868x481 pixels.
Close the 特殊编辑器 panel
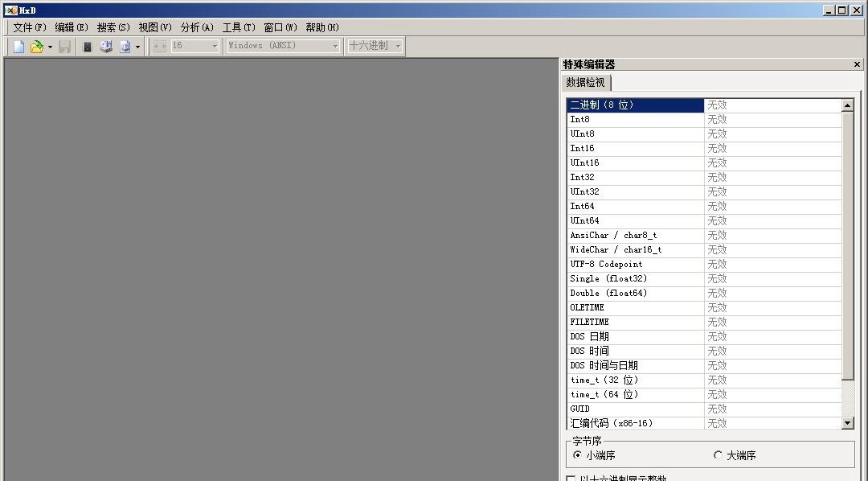coord(855,64)
